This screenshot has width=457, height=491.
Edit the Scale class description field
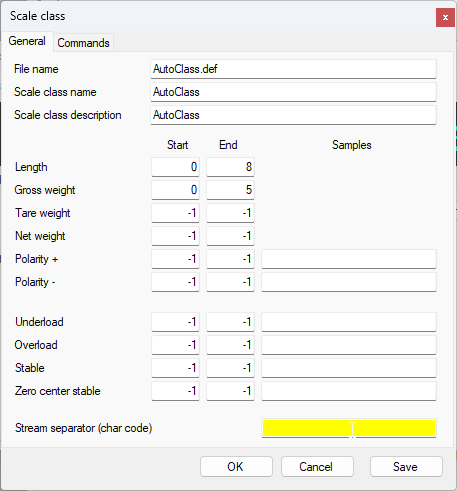(x=293, y=115)
